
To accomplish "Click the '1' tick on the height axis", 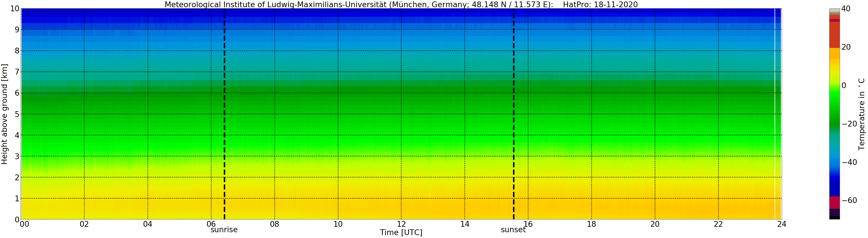I will [x=17, y=198].
